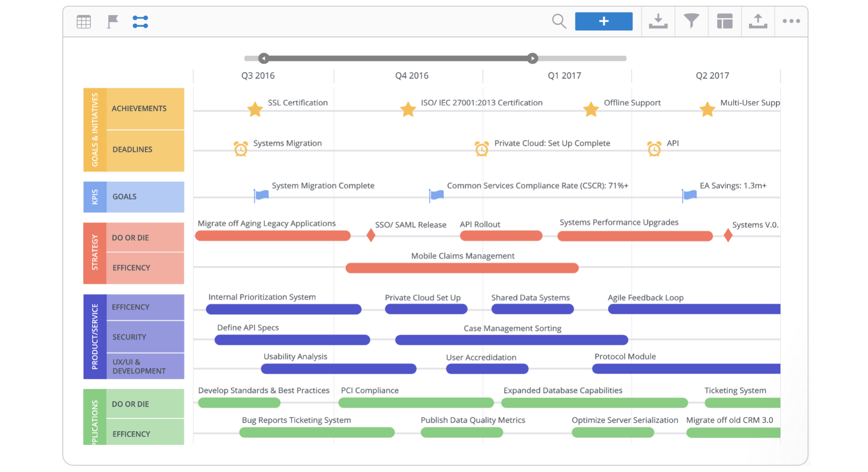Image resolution: width=868 pixels, height=472 pixels.
Task: Open the filter funnel
Action: 691,21
